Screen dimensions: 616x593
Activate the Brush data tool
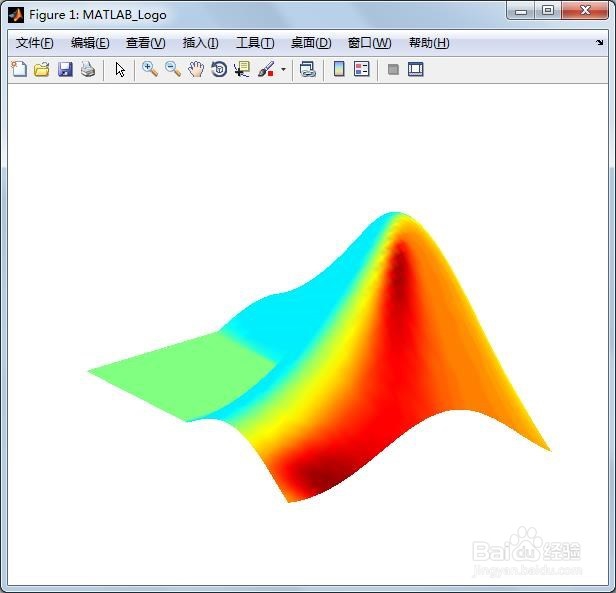point(266,69)
